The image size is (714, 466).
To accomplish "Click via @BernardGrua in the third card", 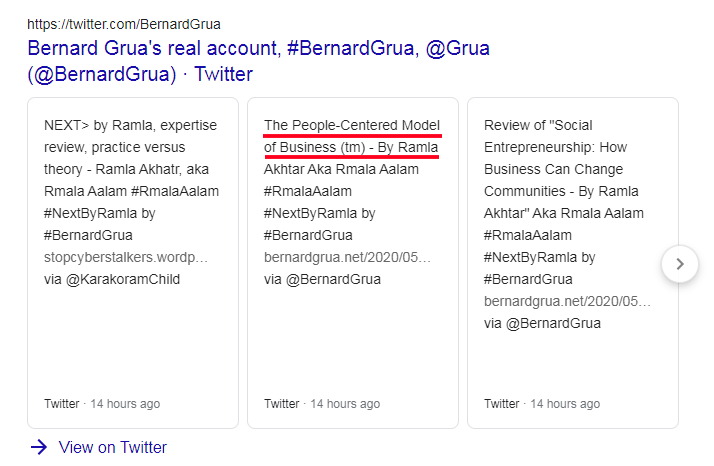I will (542, 323).
